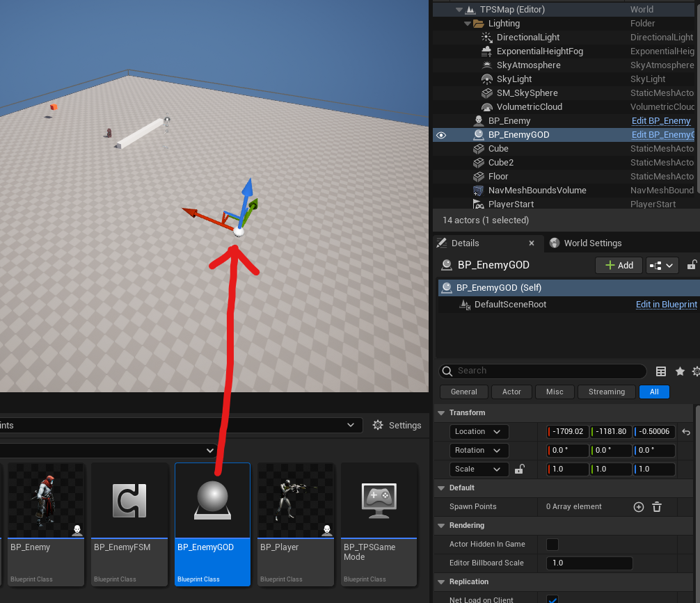This screenshot has width=700, height=603.
Task: Select the BP_EnemyGOD blueprint asset
Action: 212,524
